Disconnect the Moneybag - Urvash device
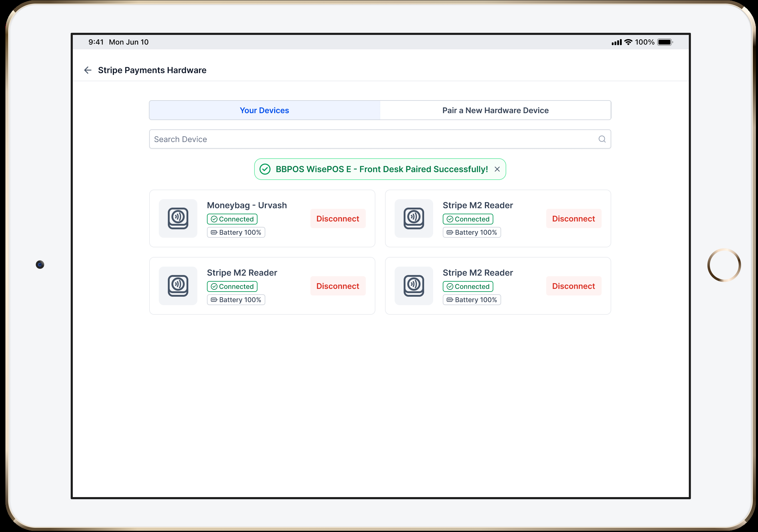Viewport: 758px width, 532px height. click(x=337, y=219)
